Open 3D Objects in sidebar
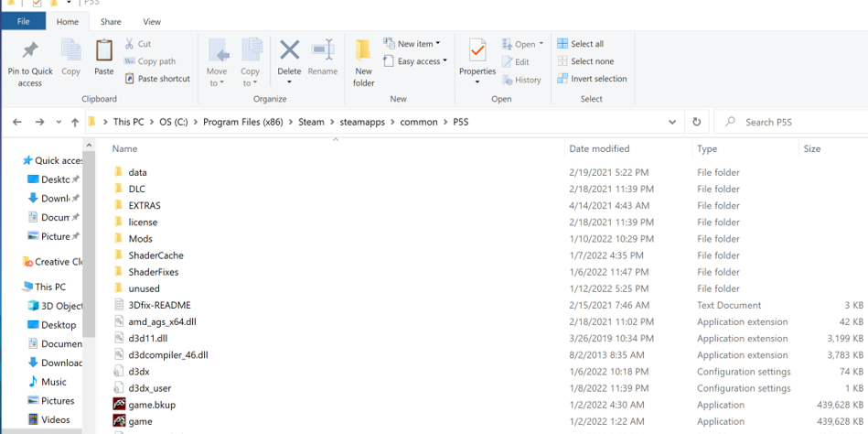The image size is (868, 434). click(x=54, y=306)
